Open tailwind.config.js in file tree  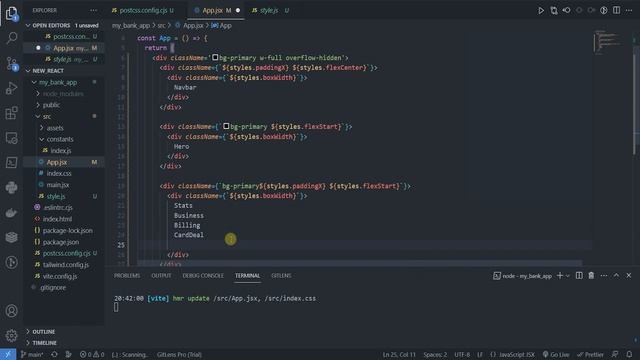[x=63, y=264]
